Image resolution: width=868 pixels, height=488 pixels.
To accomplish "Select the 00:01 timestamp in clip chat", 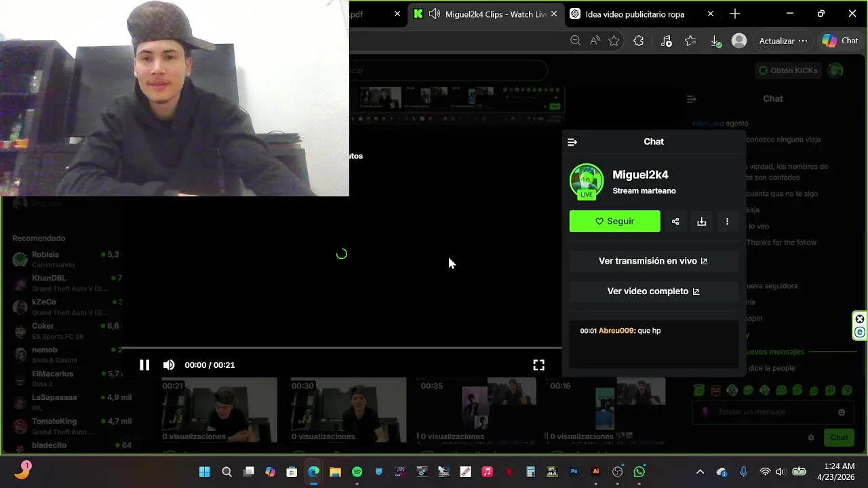I will [x=588, y=331].
